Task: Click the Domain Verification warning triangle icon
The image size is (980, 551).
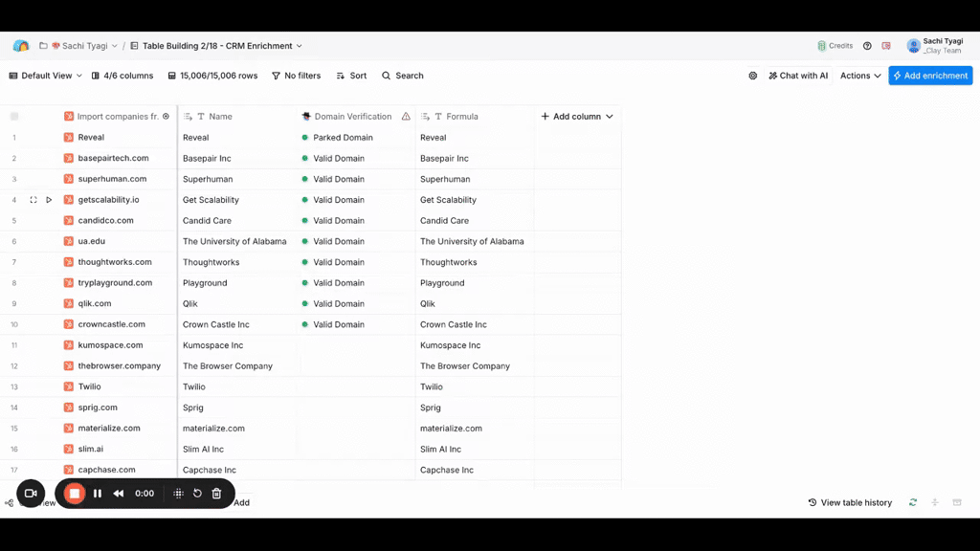Action: [x=406, y=117]
